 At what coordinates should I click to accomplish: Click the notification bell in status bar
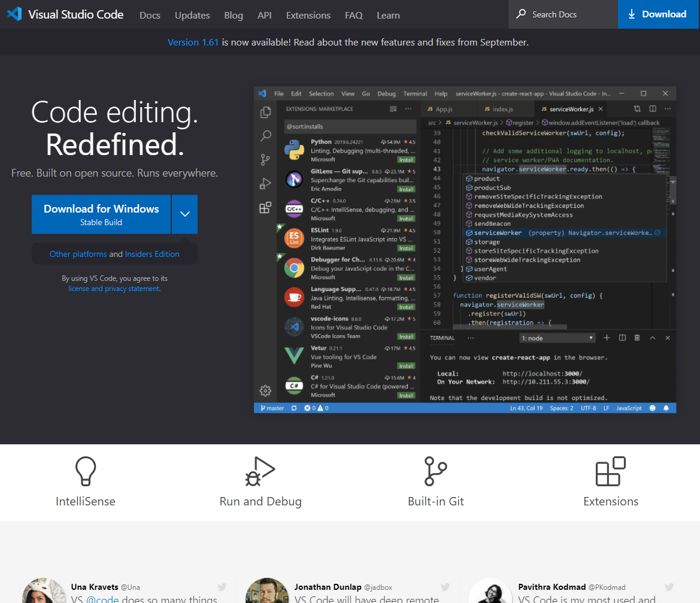tap(666, 408)
